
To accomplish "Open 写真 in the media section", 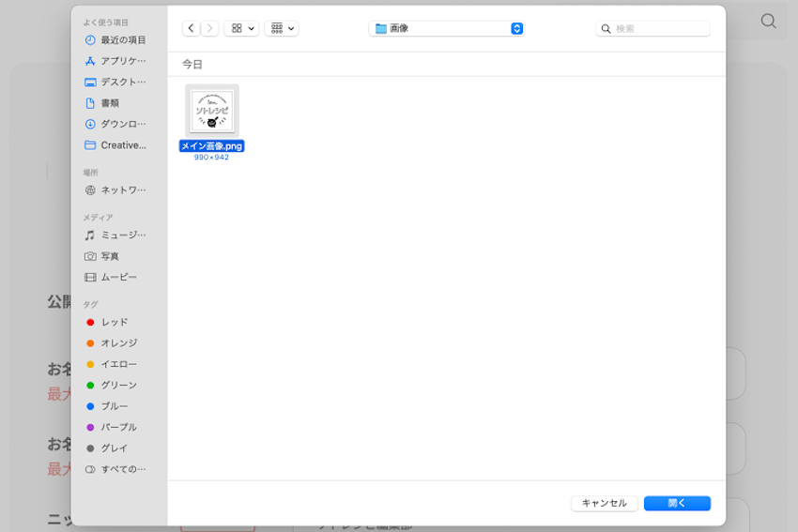I will 102,256.
